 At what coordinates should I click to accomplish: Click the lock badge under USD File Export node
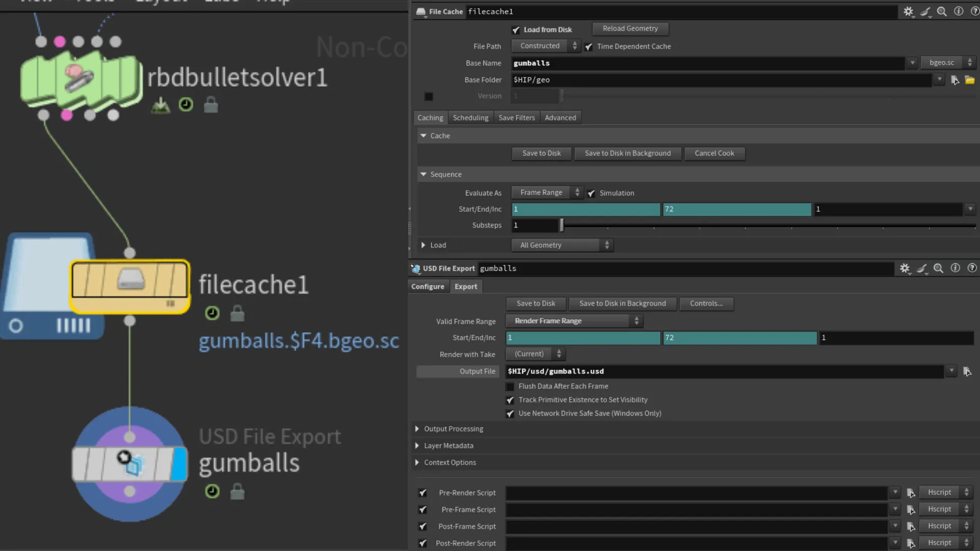[x=237, y=491]
